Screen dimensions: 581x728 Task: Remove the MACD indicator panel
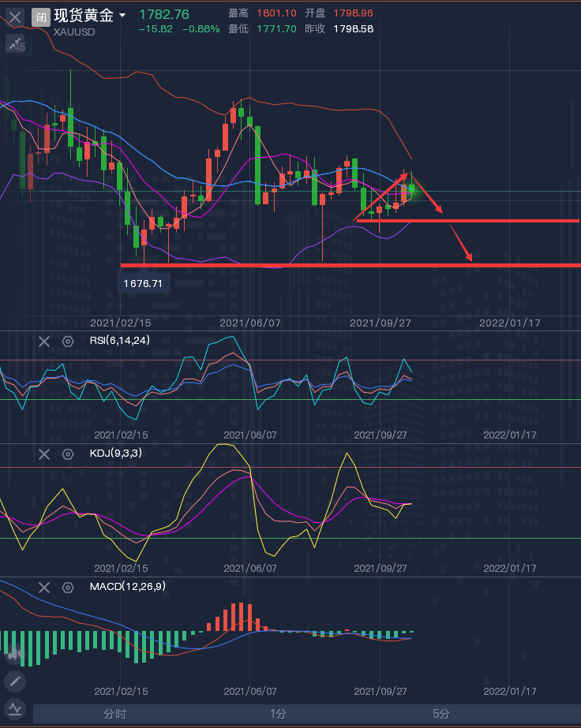click(x=44, y=587)
